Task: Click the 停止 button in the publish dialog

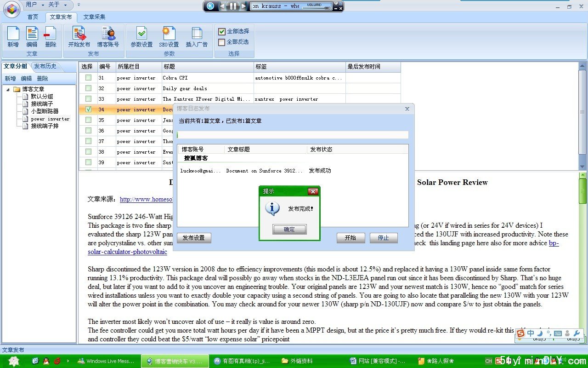Action: 383,238
